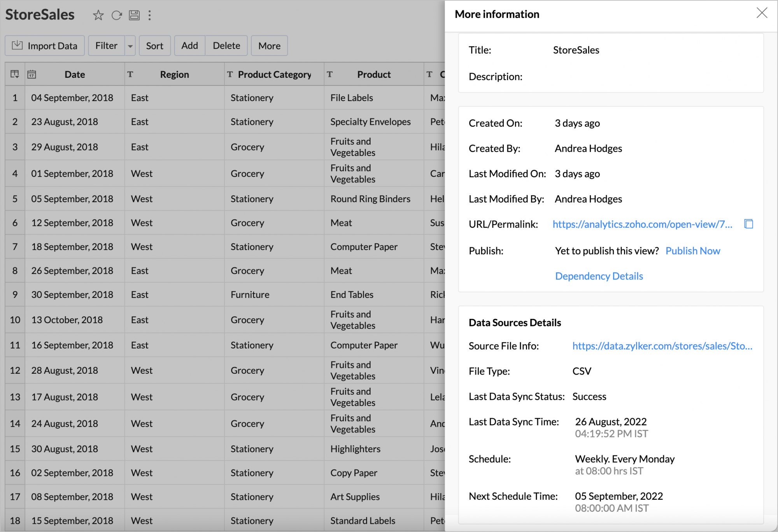Click the Import Data button
Image resolution: width=778 pixels, height=532 pixels.
(45, 46)
